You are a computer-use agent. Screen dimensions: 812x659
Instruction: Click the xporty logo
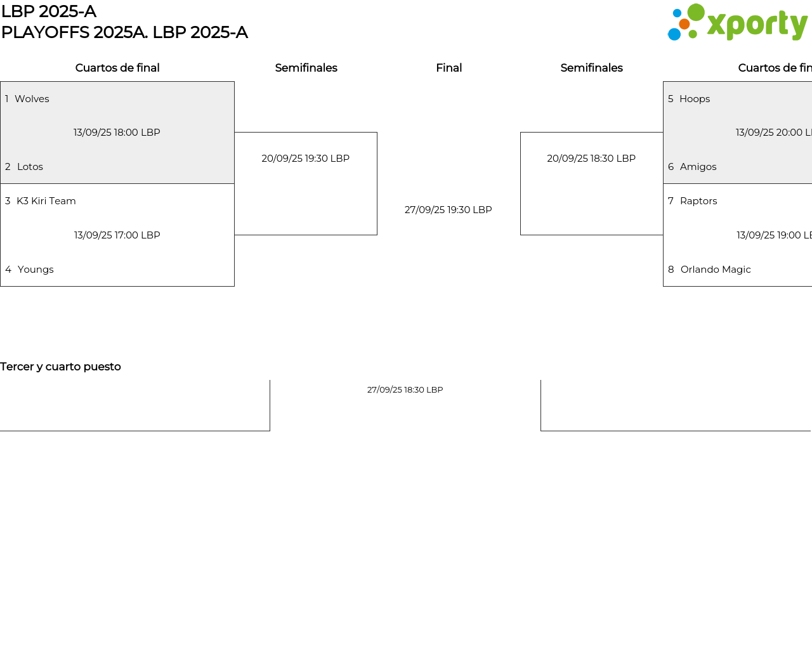[x=737, y=23]
